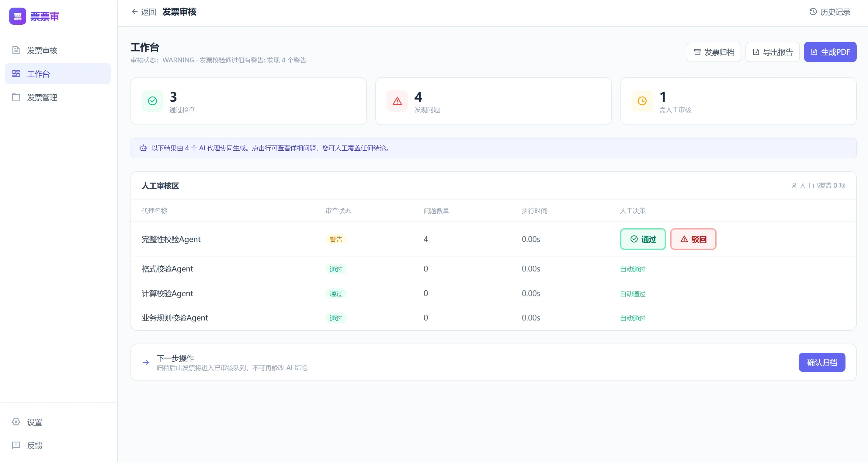
Task: Click the 历史记录 clock icon
Action: [813, 12]
